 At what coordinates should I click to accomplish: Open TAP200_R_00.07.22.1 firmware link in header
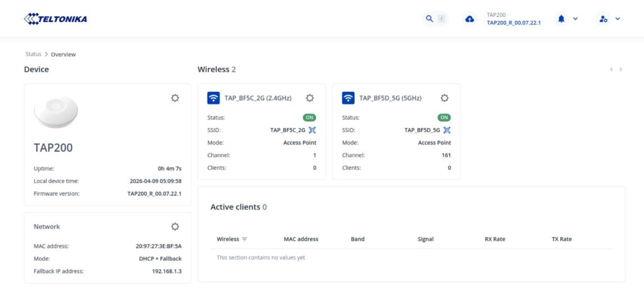coord(513,23)
